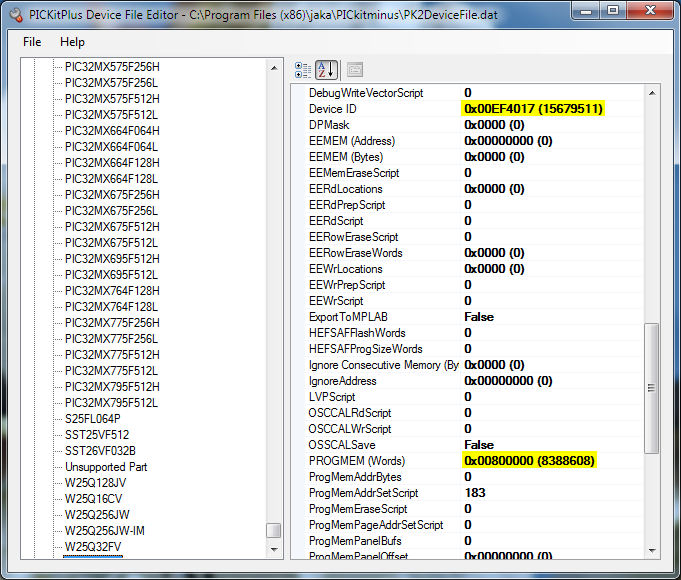Click the property grid scroll down arrow
Screen dimensions: 681x580
pos(652,550)
